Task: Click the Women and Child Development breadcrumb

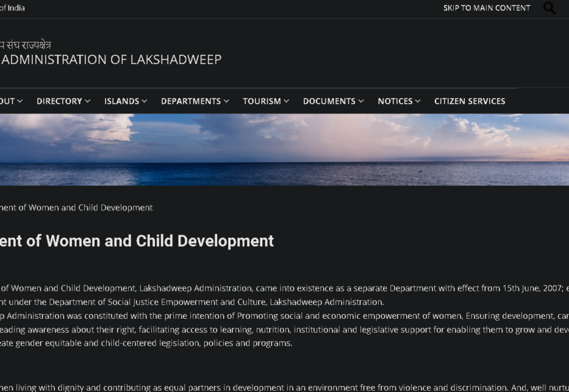Action: (x=77, y=208)
